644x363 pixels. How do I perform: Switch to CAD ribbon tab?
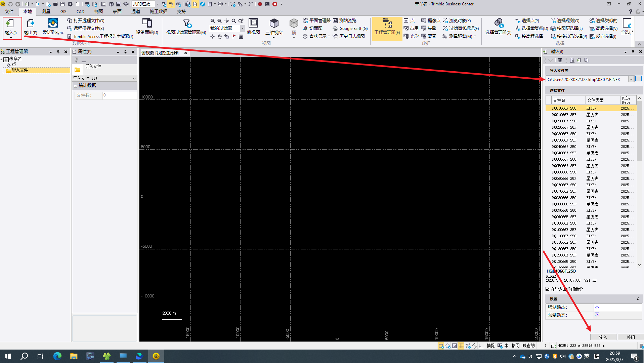[81, 11]
